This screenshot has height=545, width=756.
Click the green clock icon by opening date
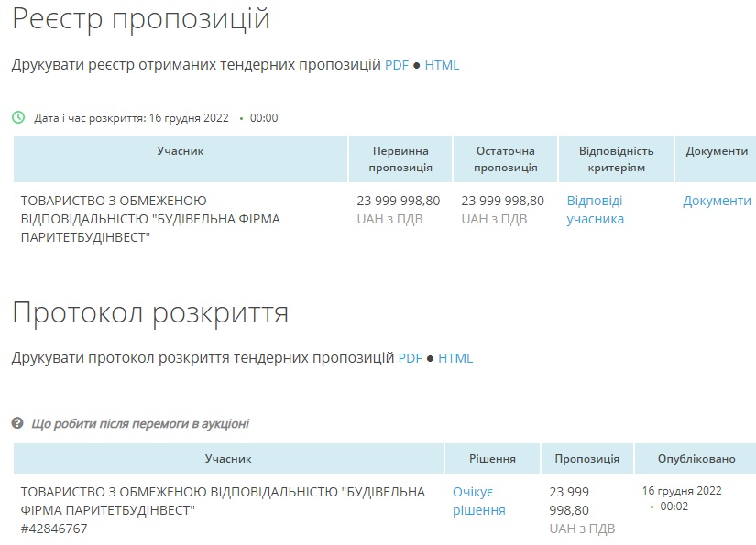tap(18, 117)
